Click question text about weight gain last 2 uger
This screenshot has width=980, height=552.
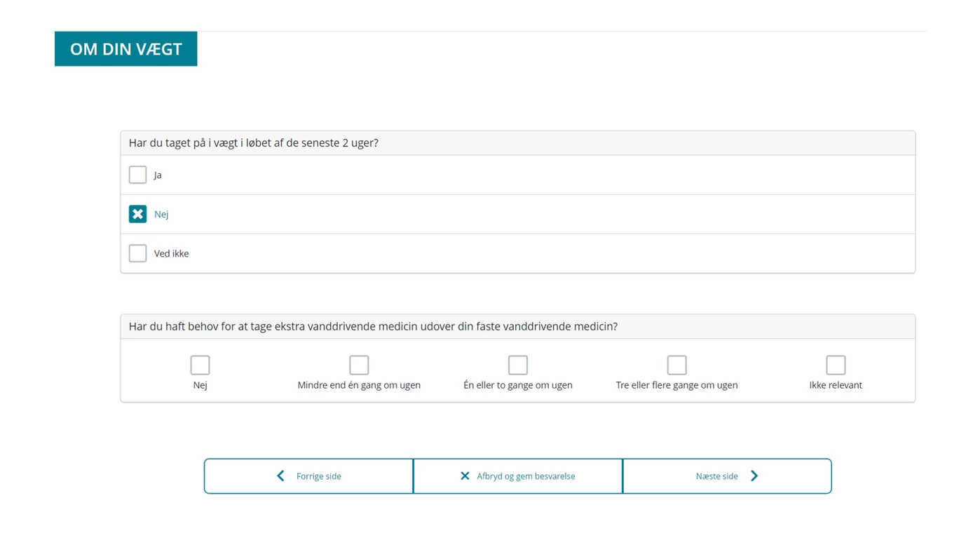click(x=254, y=142)
